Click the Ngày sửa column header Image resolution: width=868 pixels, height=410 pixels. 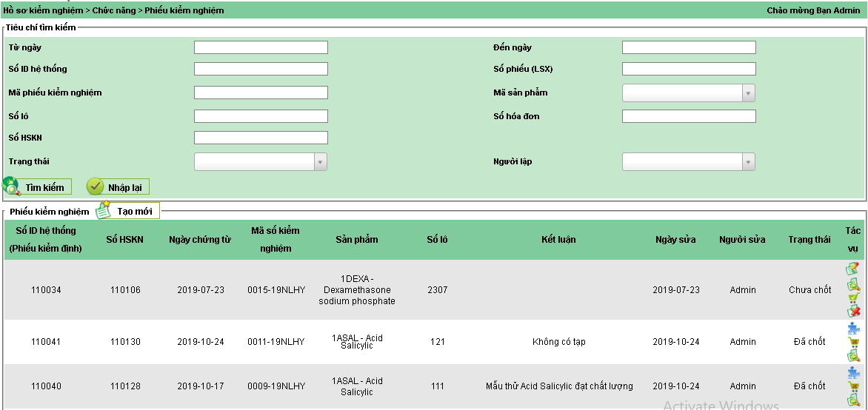(675, 240)
